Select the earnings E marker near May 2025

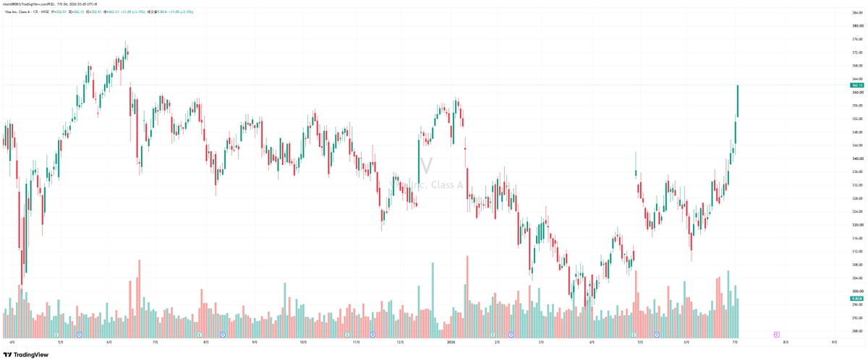point(56,335)
